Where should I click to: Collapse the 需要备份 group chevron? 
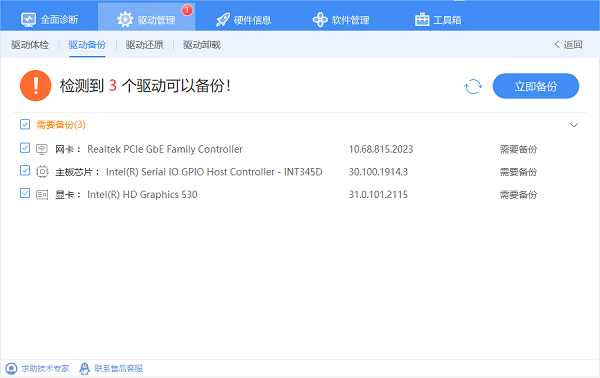[574, 125]
